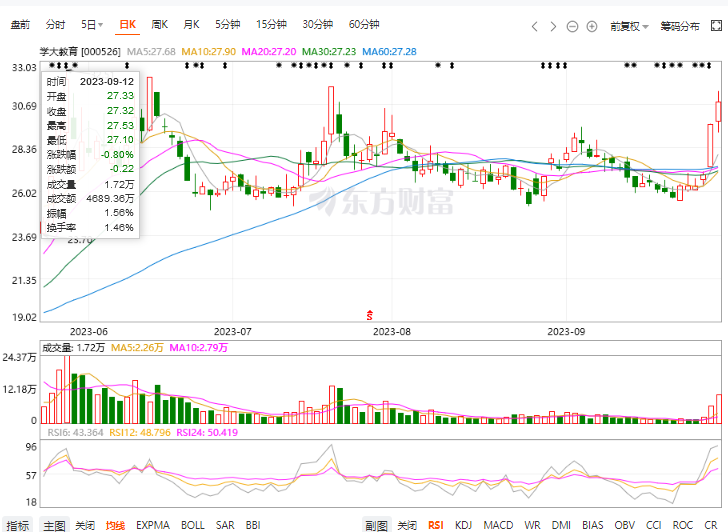Click the RSI6: 43.364 value
This screenshot has height=532, width=728.
(75, 433)
